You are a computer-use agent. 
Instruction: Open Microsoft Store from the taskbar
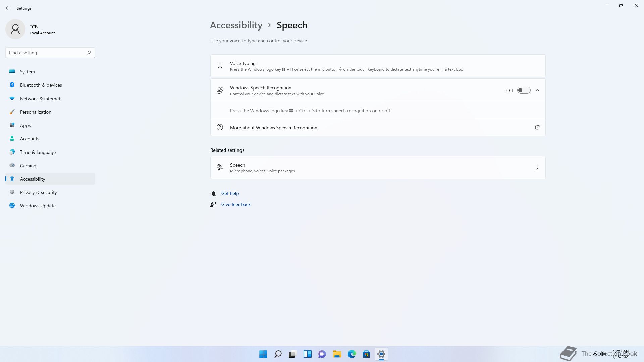[x=366, y=354]
